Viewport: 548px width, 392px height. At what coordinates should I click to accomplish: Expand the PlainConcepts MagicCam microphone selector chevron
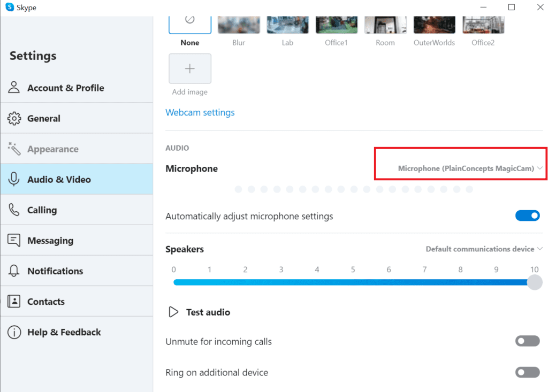(540, 168)
